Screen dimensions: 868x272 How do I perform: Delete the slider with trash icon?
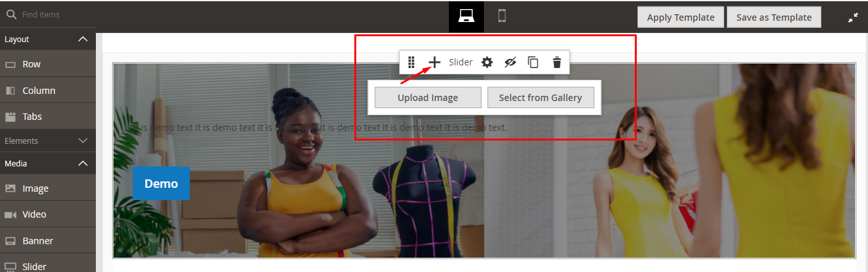pyautogui.click(x=556, y=62)
